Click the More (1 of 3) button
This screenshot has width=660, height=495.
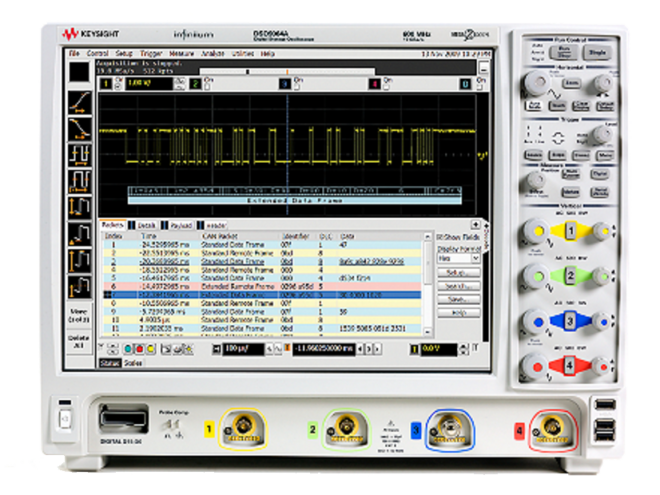[79, 316]
